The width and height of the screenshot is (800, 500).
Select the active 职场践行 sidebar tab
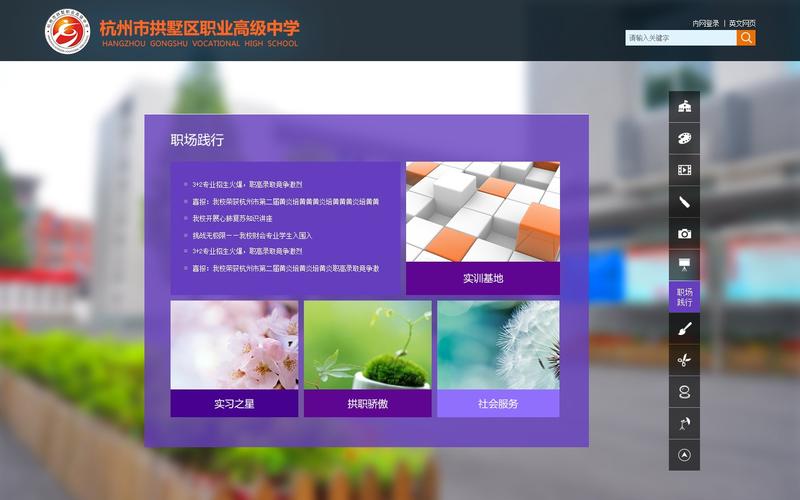point(684,296)
